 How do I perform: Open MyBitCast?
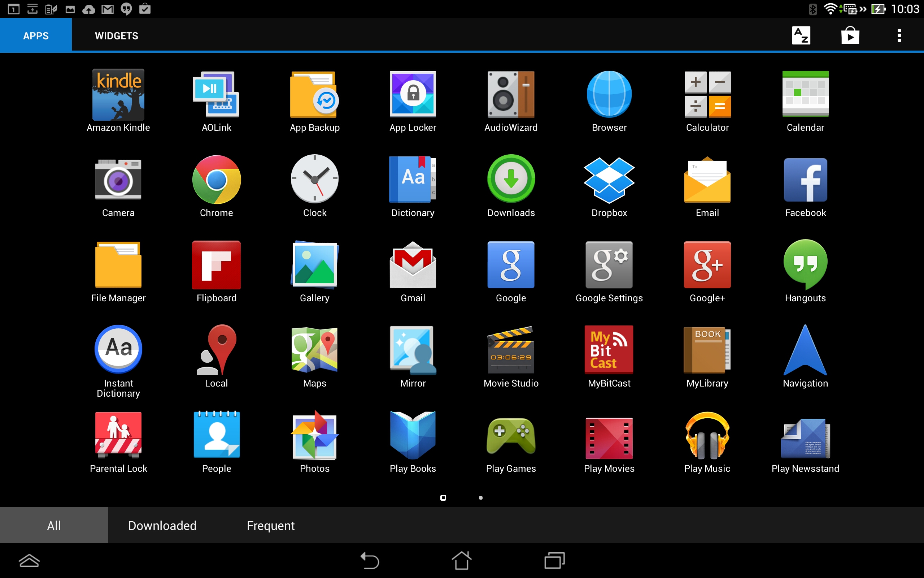[x=609, y=356]
